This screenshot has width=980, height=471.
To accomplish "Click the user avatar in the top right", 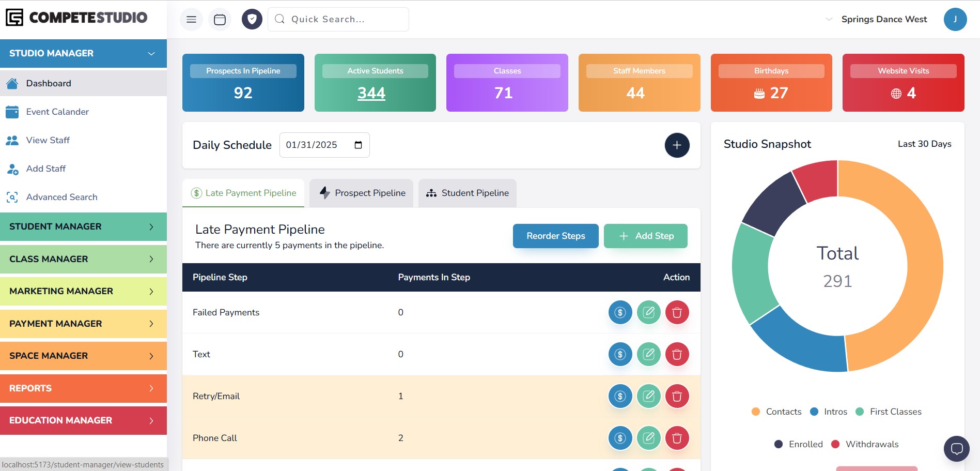I will pyautogui.click(x=955, y=19).
